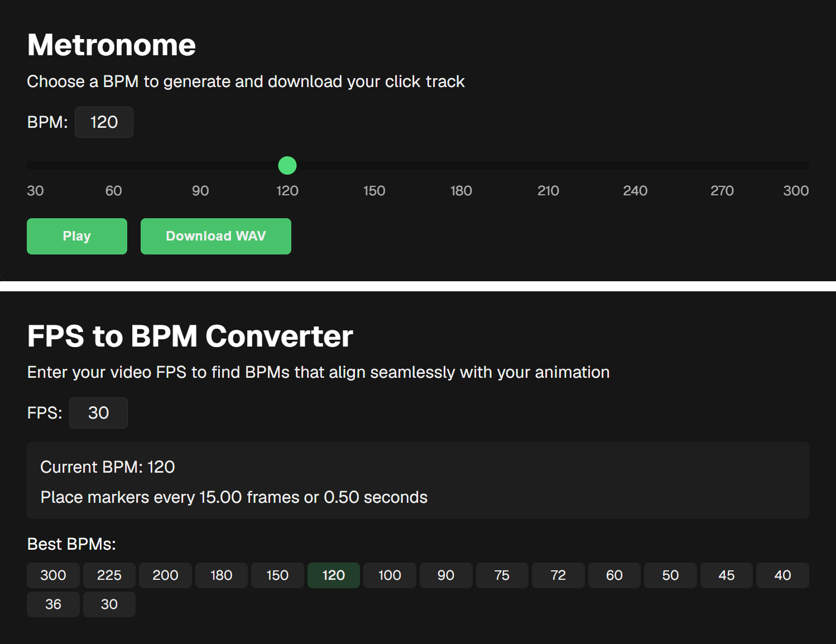
Task: Click the FPS input field showing 30
Action: tap(98, 413)
